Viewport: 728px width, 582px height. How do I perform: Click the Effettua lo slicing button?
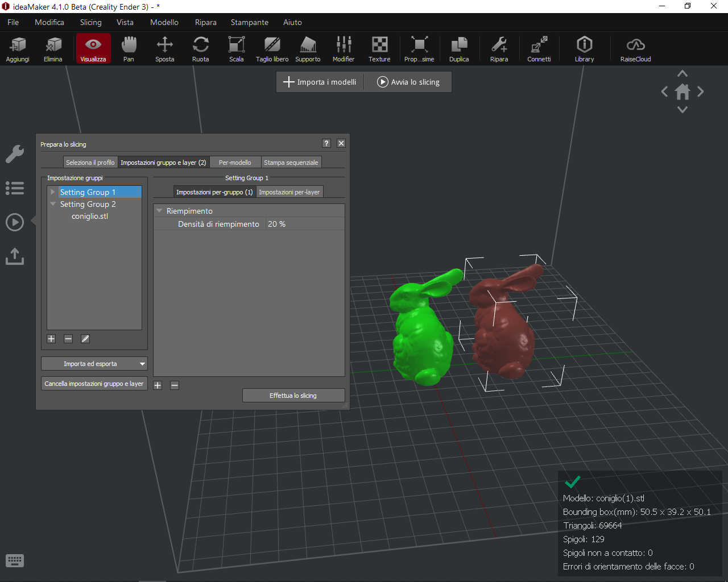pos(293,396)
